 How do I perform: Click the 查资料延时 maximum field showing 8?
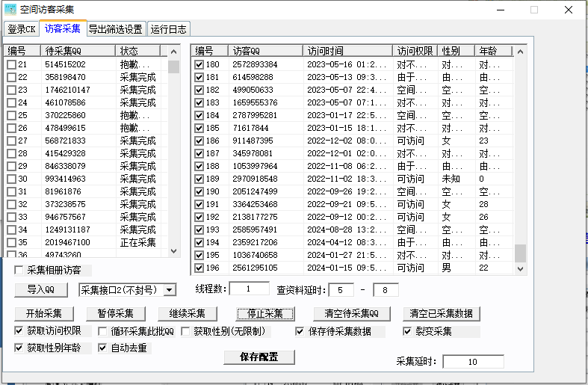pos(386,290)
